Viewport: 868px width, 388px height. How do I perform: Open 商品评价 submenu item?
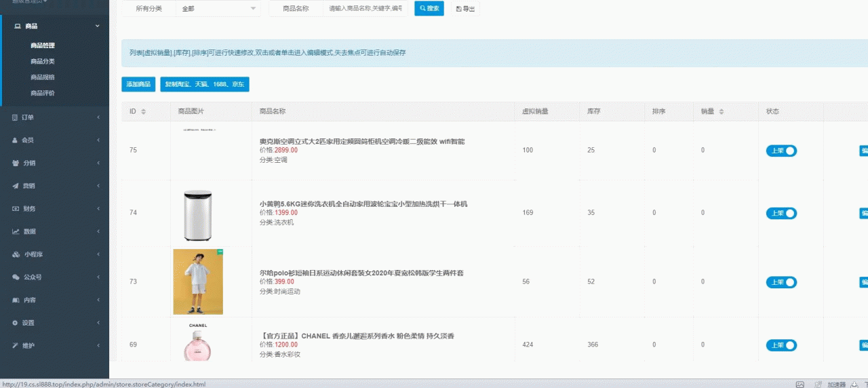click(43, 93)
